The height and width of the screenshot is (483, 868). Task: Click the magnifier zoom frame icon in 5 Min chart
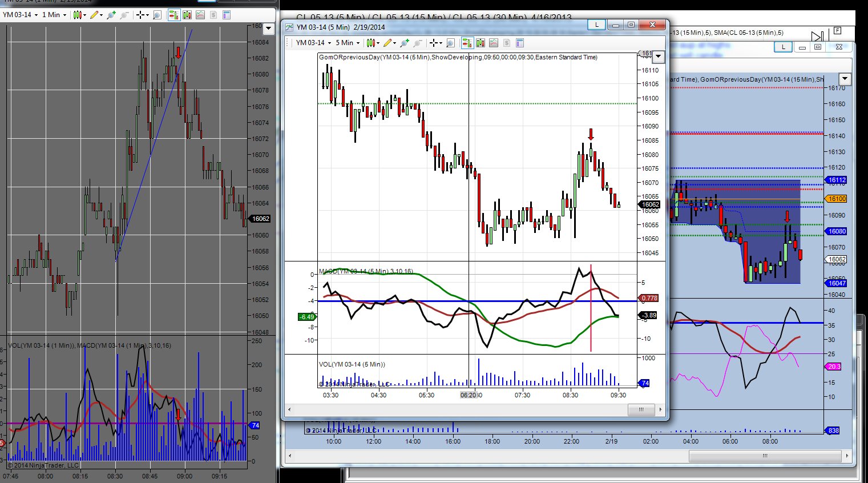(450, 43)
